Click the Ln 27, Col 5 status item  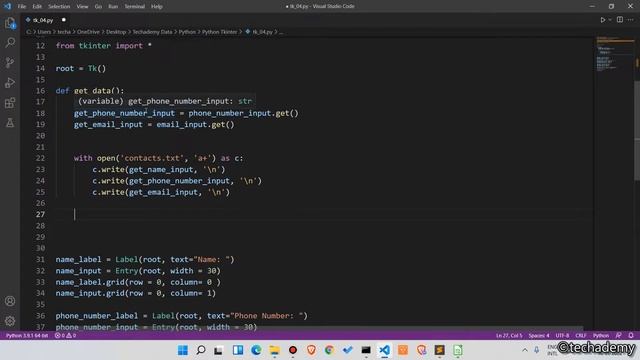click(x=509, y=336)
